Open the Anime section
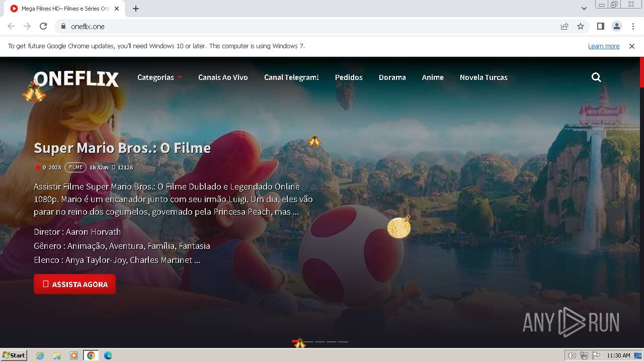The width and height of the screenshot is (644, 362). 433,77
